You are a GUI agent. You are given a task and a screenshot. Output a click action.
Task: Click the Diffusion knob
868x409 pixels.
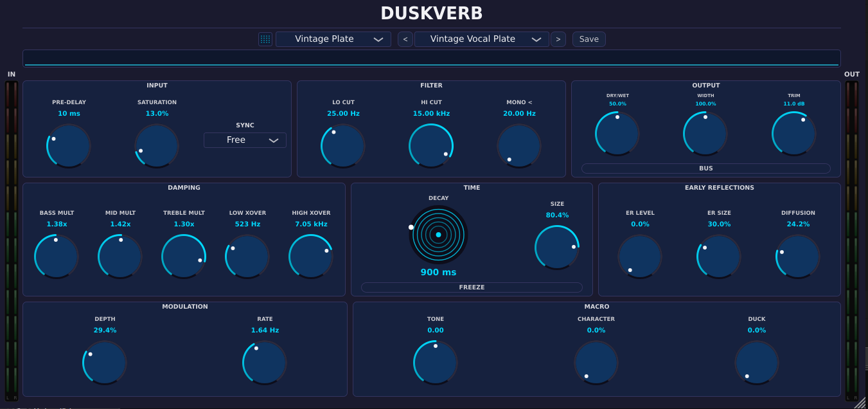[x=798, y=256]
